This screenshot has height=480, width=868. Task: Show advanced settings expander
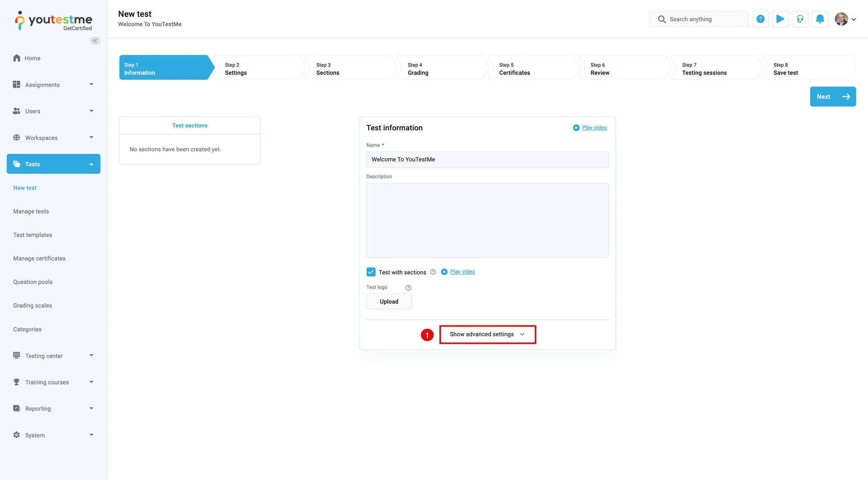487,334
